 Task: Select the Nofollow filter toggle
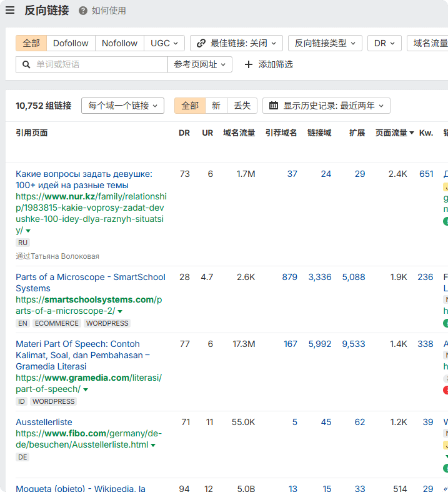click(x=119, y=43)
